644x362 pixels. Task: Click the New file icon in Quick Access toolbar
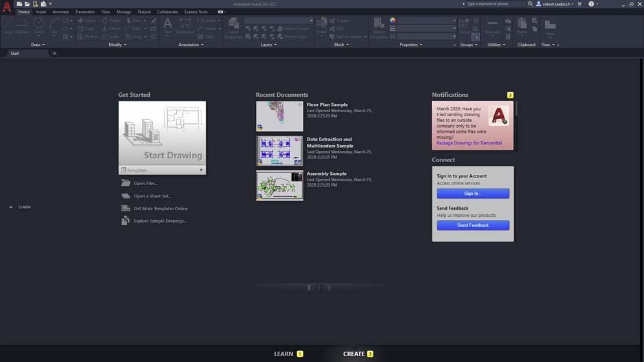click(19, 4)
